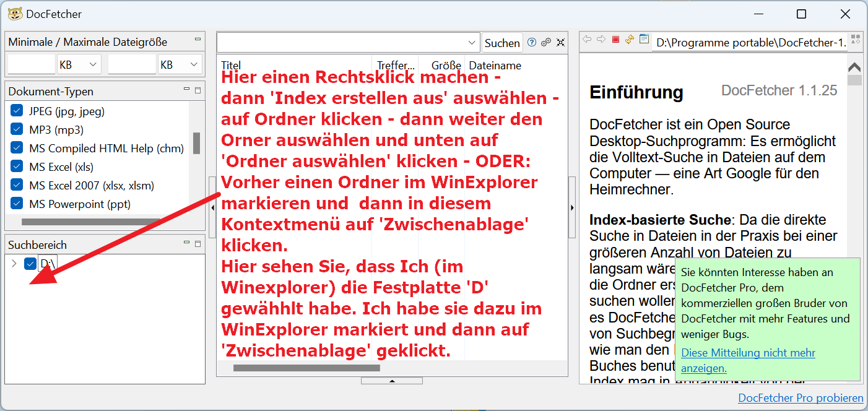Click the document page icon before path field

[644, 40]
